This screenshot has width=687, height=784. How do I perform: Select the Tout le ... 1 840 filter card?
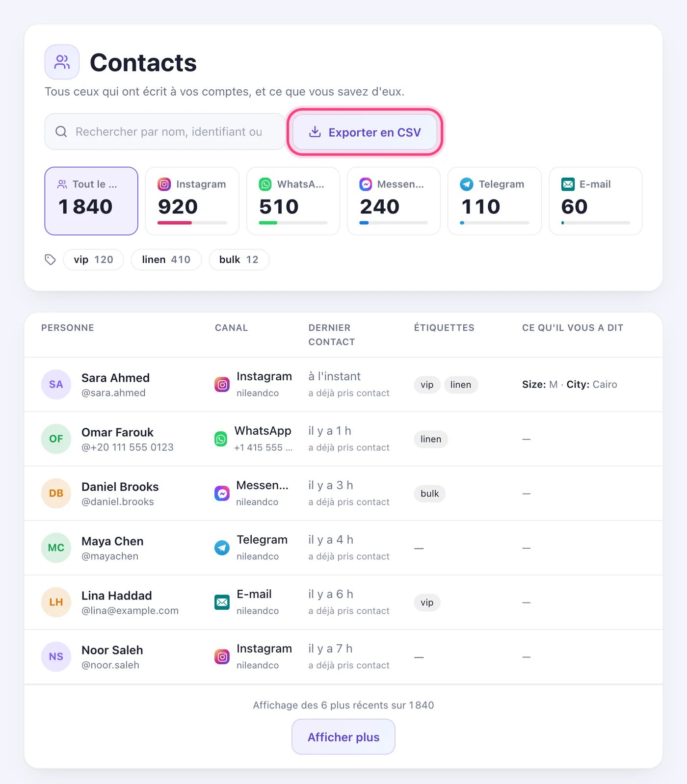pyautogui.click(x=91, y=201)
